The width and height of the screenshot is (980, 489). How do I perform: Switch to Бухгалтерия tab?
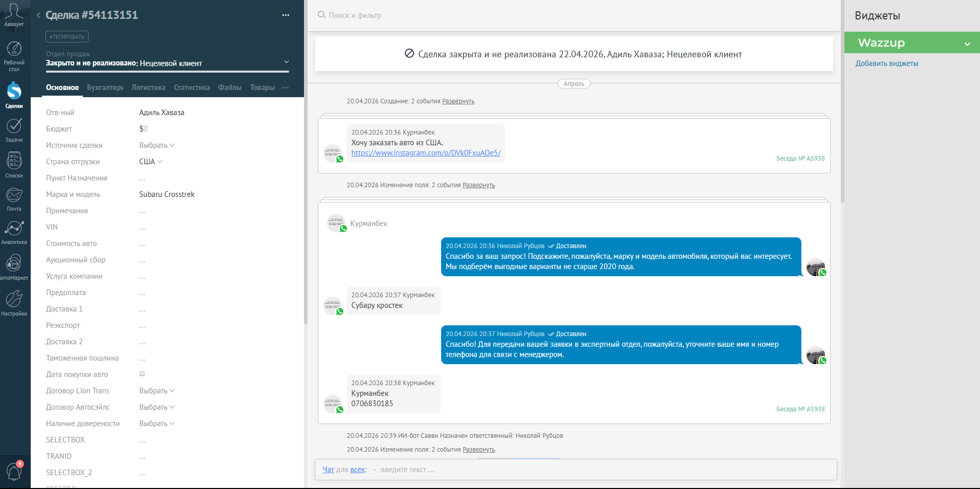pyautogui.click(x=105, y=87)
